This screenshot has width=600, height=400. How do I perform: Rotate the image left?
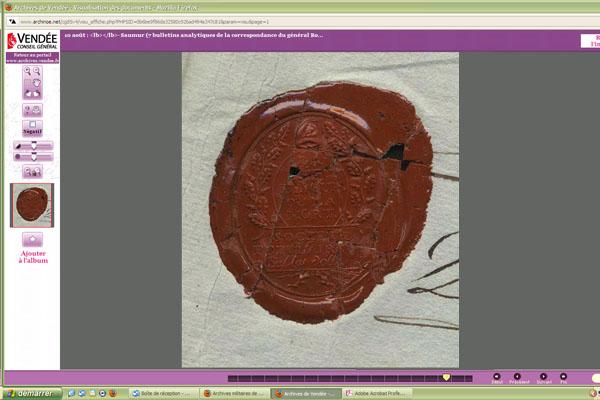pyautogui.click(x=28, y=93)
